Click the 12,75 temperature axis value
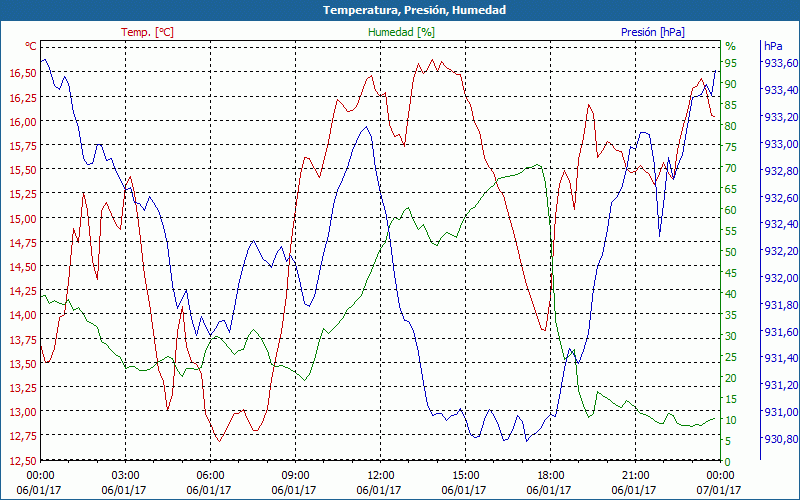This screenshot has width=800, height=500. point(23,436)
